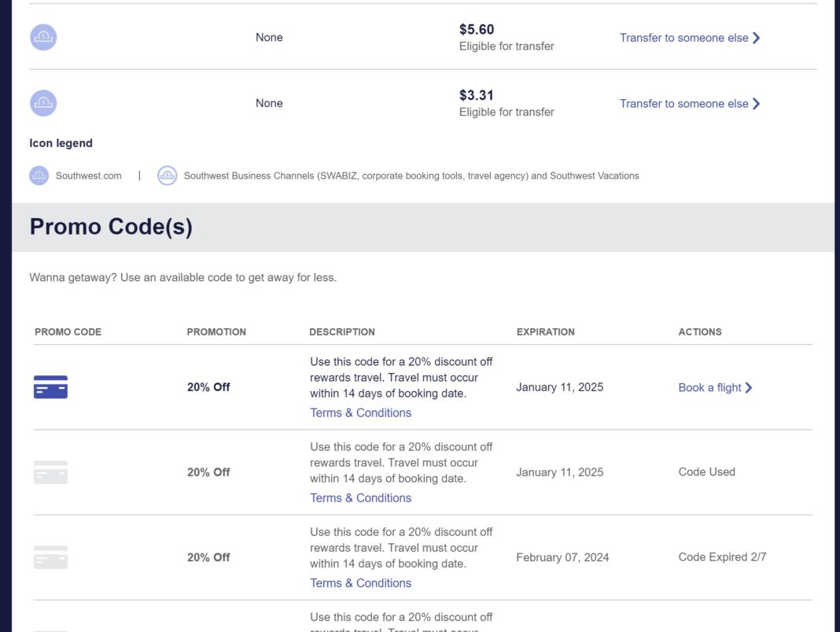
Task: Click the gray card icon next to expired code
Action: coord(50,557)
